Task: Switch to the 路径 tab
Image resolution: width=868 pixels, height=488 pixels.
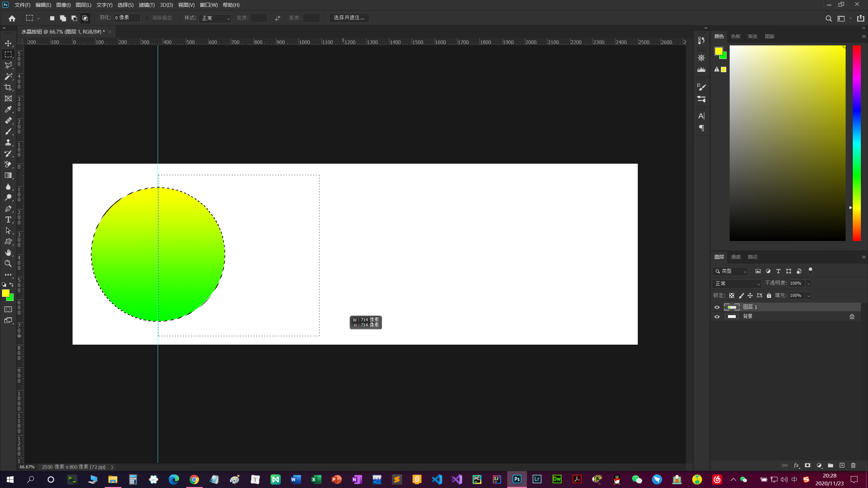Action: coord(752,257)
